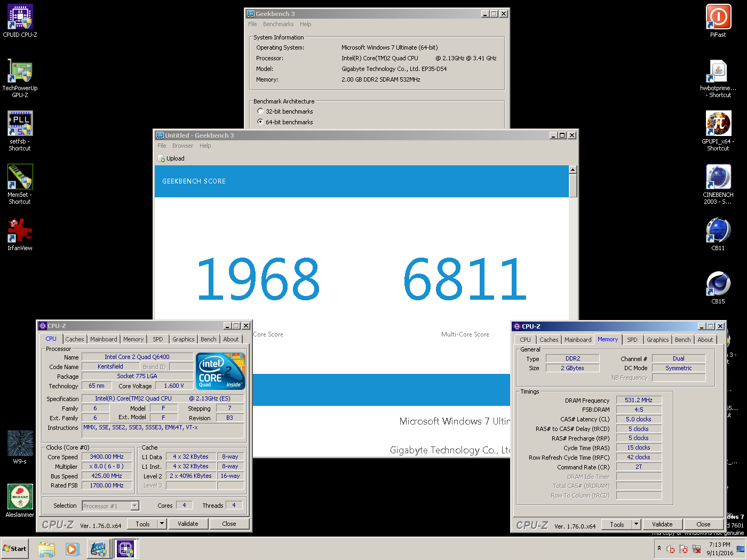Screen dimensions: 747x560
Task: Open File menu in Geekbench 3 window
Action: click(252, 24)
